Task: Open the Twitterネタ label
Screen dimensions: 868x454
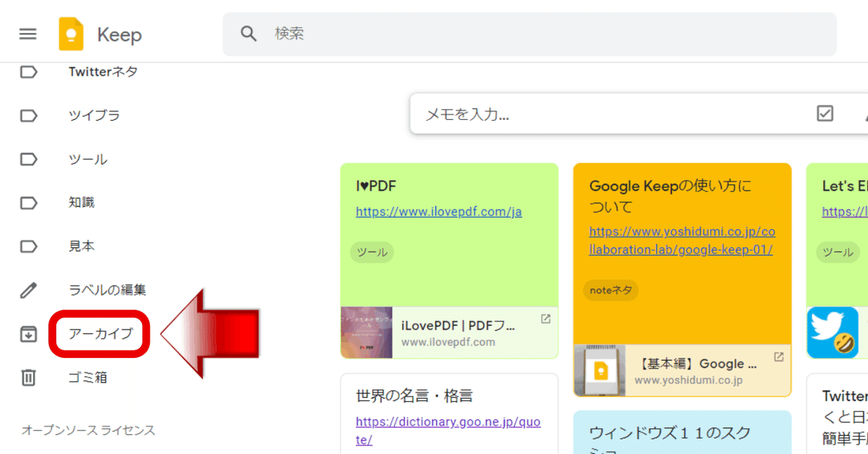Action: tap(103, 72)
